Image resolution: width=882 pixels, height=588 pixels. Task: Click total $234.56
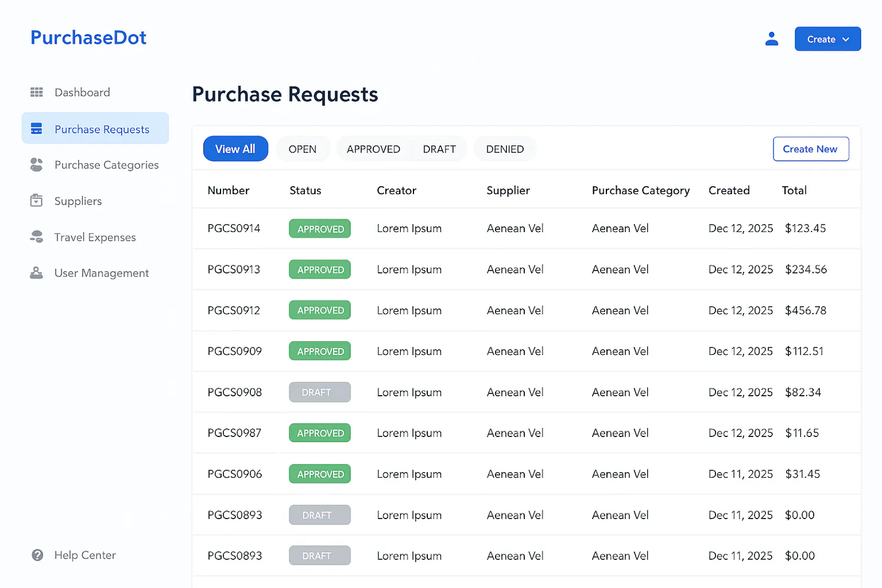[x=806, y=269]
